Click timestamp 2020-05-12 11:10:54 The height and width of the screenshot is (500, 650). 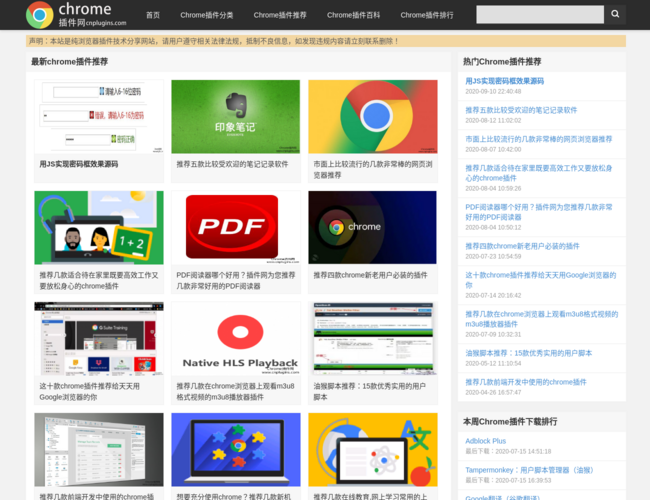tap(493, 363)
